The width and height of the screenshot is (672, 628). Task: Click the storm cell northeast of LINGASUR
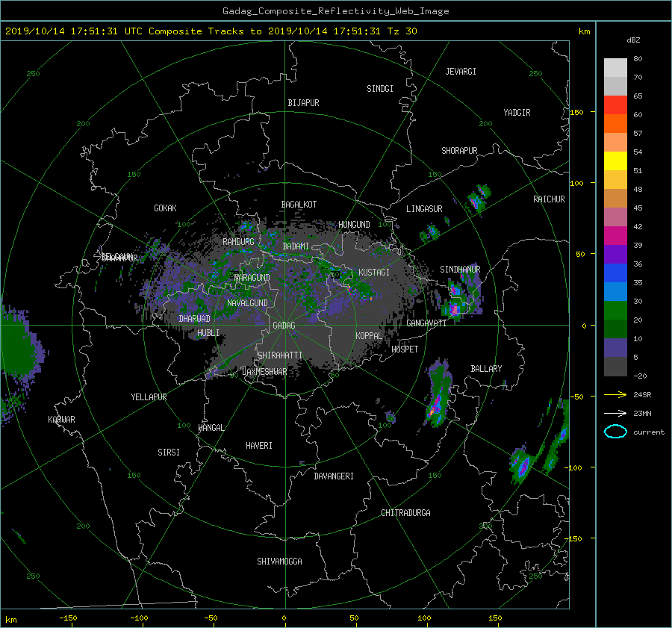coord(478,197)
